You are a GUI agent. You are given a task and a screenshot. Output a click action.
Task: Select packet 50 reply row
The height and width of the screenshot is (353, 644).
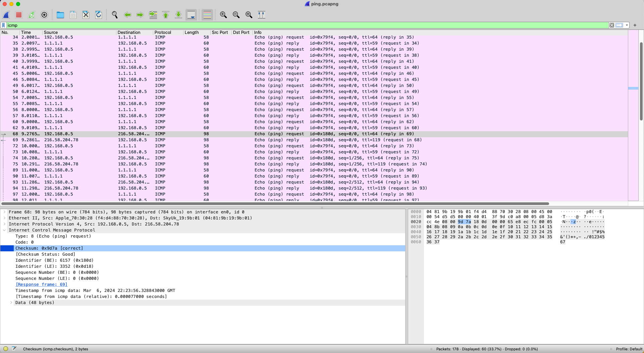[314, 92]
